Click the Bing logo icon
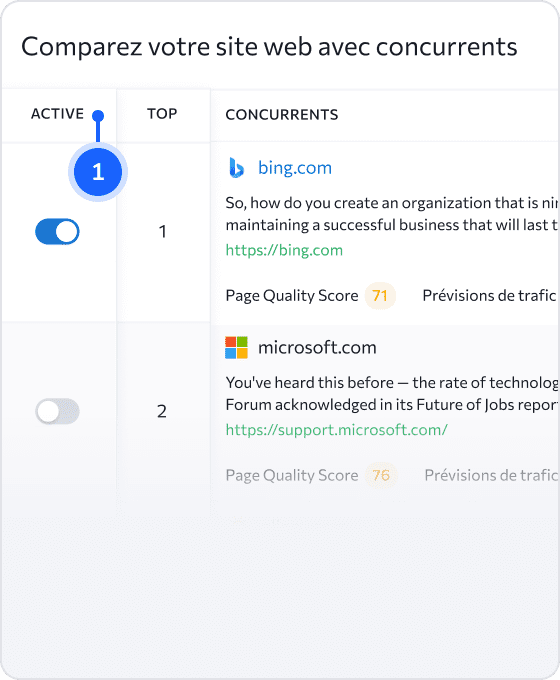This screenshot has height=680, width=560. [x=236, y=168]
